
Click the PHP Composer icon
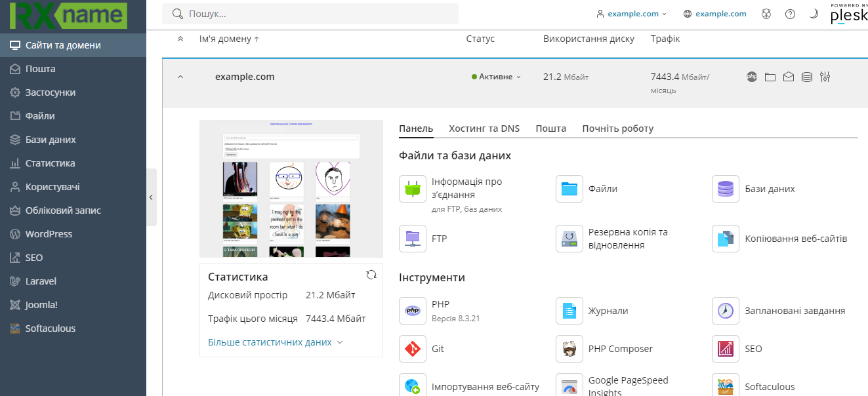coord(569,349)
